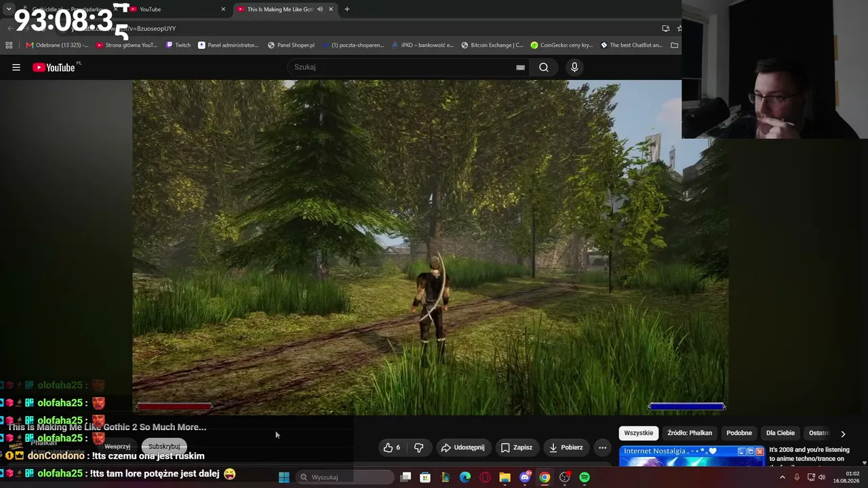
Task: Select the Dla Ciebie filter chip
Action: coord(781,433)
